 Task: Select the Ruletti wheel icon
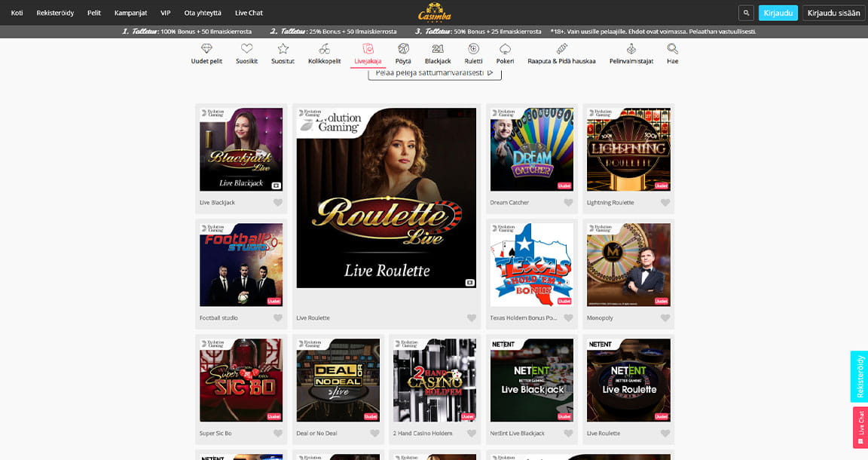tap(473, 49)
